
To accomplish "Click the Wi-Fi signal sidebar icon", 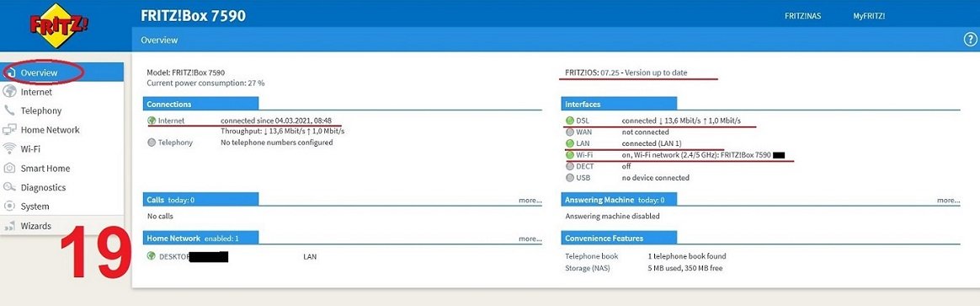I will (9, 149).
